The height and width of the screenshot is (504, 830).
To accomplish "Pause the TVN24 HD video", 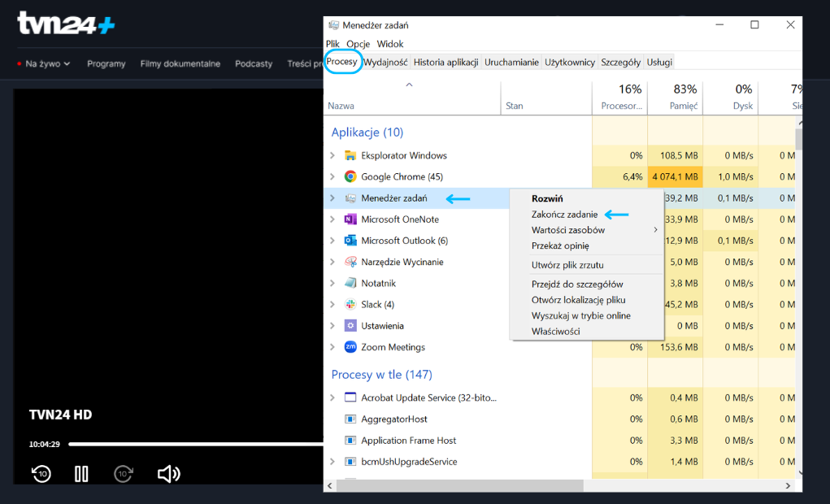I will (81, 473).
